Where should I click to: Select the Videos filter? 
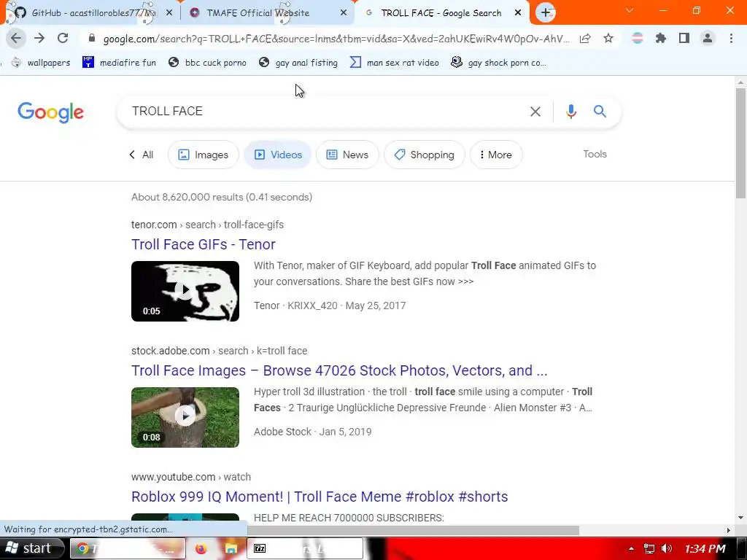click(278, 155)
